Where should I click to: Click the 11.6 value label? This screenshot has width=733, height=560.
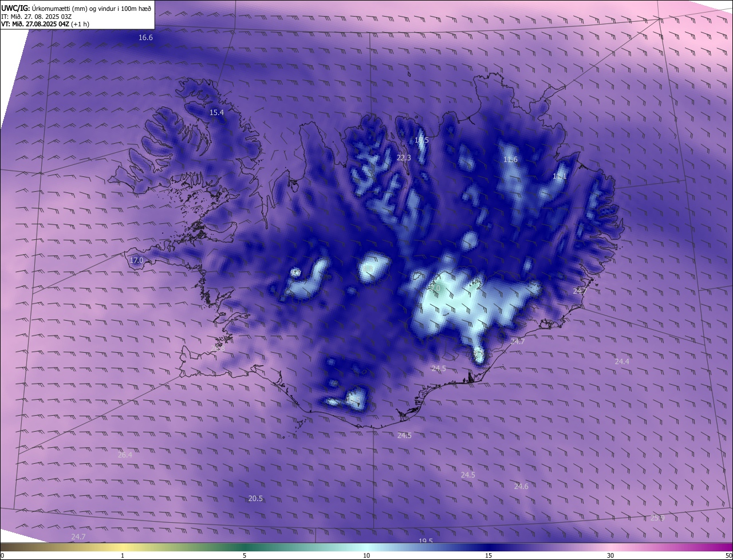pos(510,160)
